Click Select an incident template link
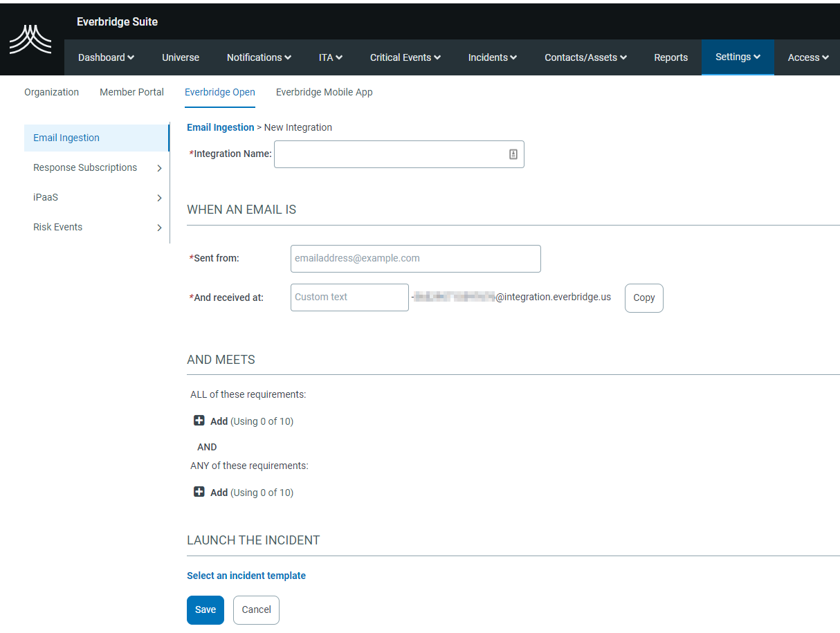The height and width of the screenshot is (633, 840). (246, 576)
